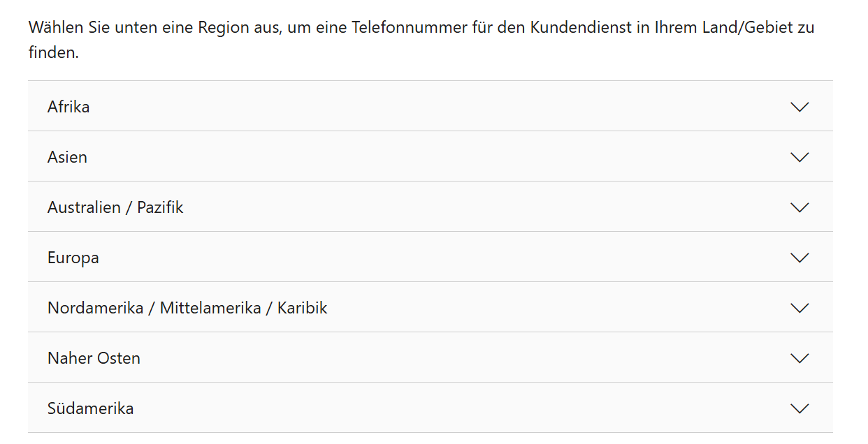Click the chevron icon beside Asien

click(x=799, y=156)
